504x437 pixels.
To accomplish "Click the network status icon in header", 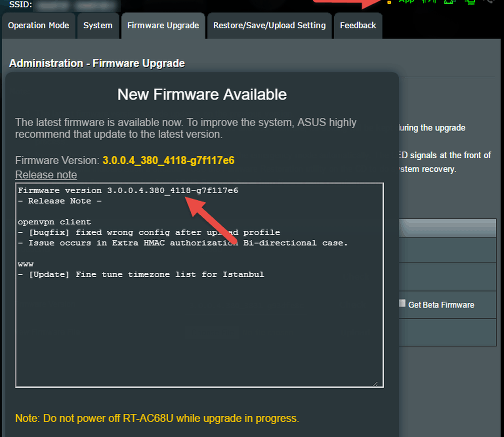I will click(x=448, y=2).
